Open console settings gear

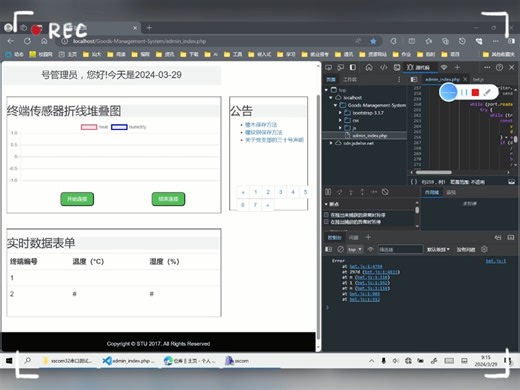[x=484, y=249]
